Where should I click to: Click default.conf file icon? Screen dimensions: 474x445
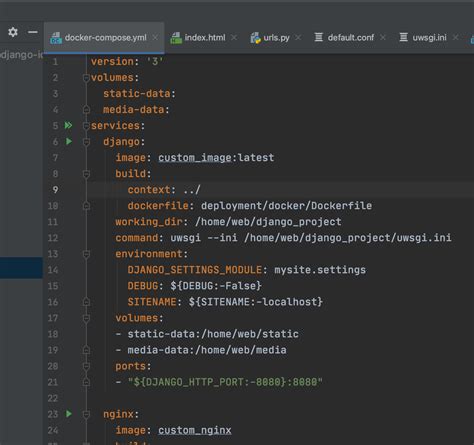pyautogui.click(x=319, y=37)
